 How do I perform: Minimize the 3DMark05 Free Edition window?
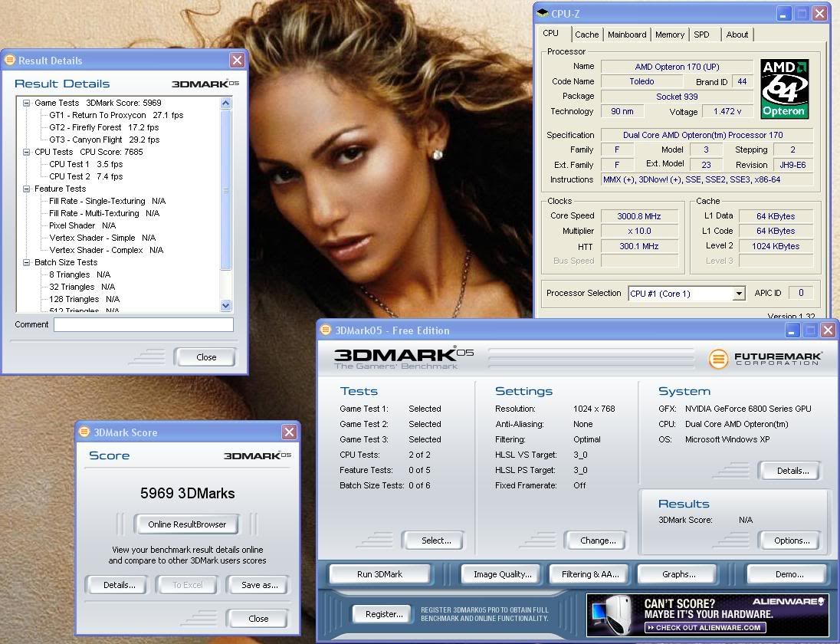[x=792, y=330]
